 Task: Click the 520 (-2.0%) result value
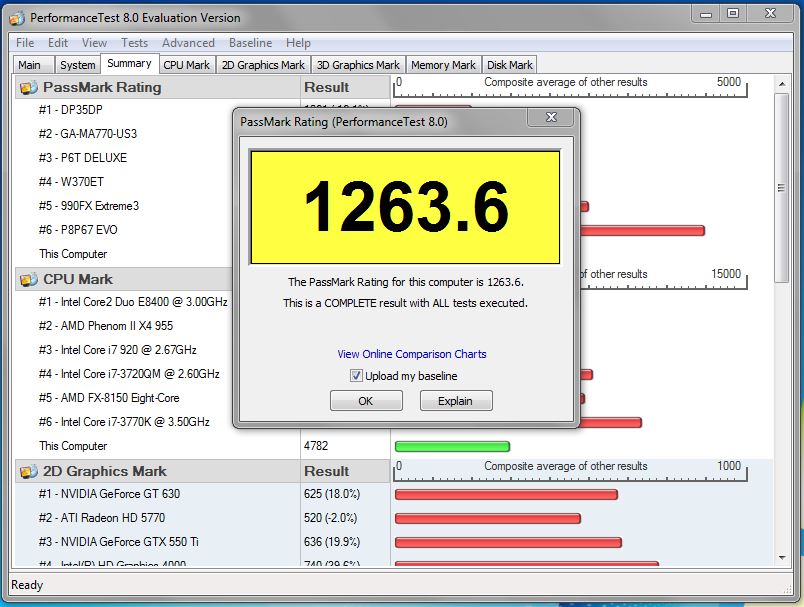point(330,518)
